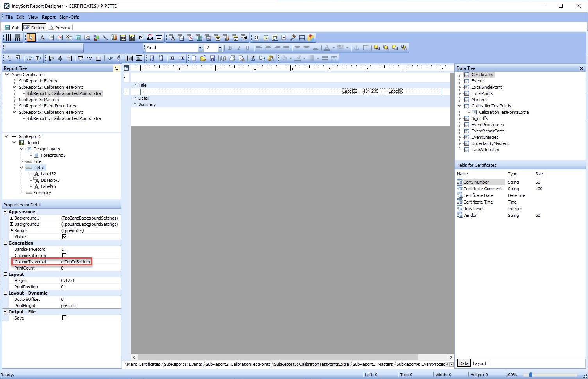588x379 pixels.
Task: Collapse the Appearance property group
Action: coord(5,212)
